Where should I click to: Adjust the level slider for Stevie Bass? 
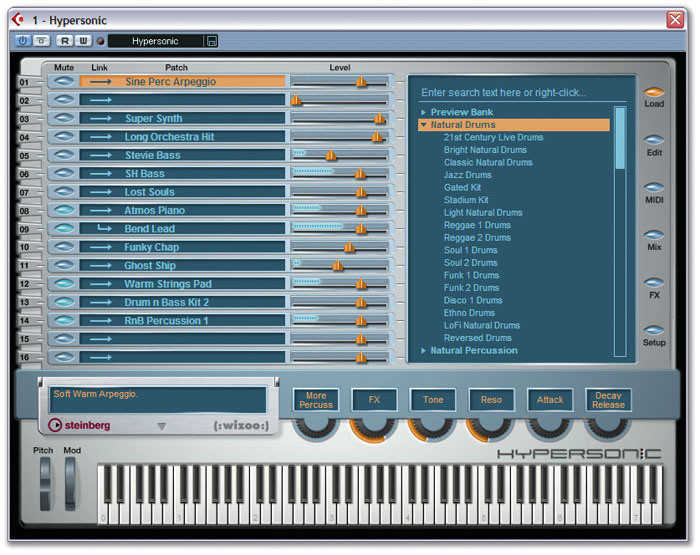330,155
